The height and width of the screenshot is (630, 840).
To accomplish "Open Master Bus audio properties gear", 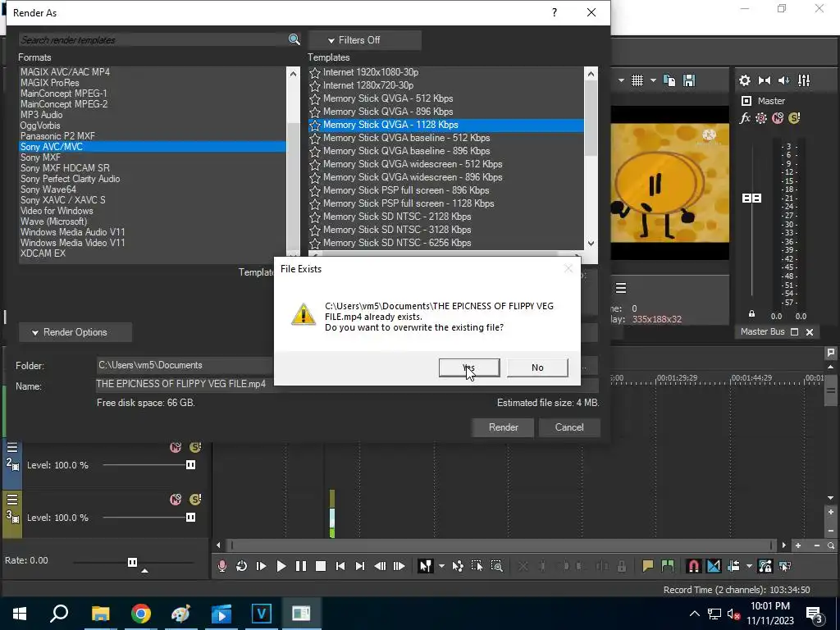I will tap(745, 80).
